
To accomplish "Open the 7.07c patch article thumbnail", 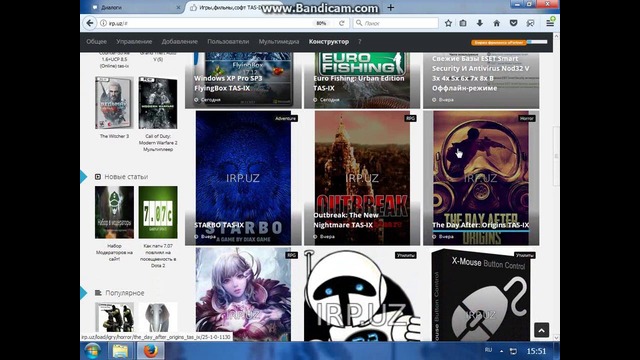I will (x=158, y=212).
